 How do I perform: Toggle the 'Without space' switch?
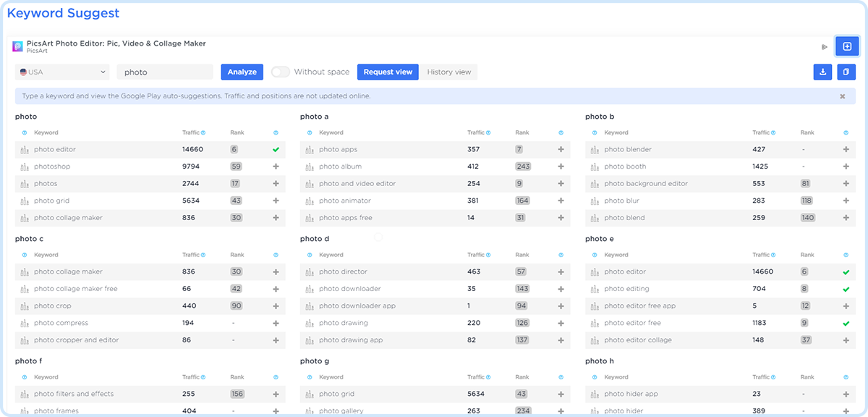(x=281, y=72)
